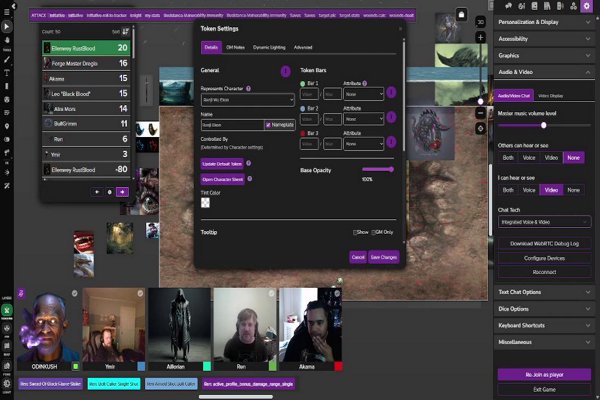
Task: Toggle the Nameplate checkbox
Action: 268,125
